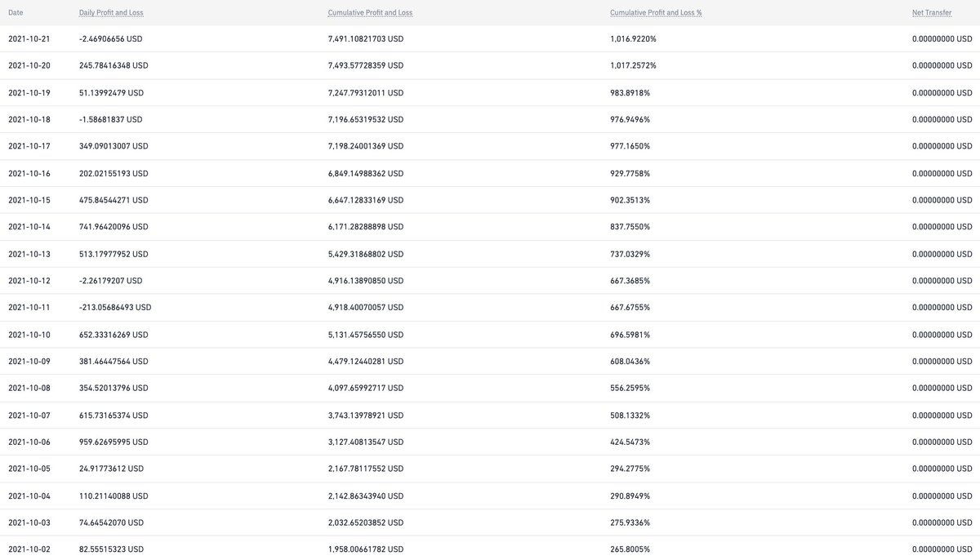Click the Date column header

(x=16, y=13)
